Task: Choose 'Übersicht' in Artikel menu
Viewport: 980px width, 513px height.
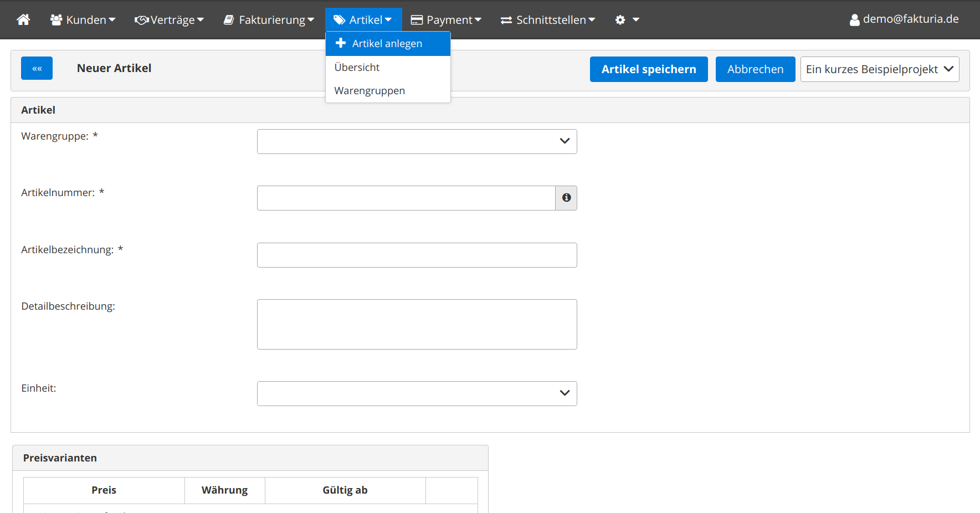Action: [357, 68]
